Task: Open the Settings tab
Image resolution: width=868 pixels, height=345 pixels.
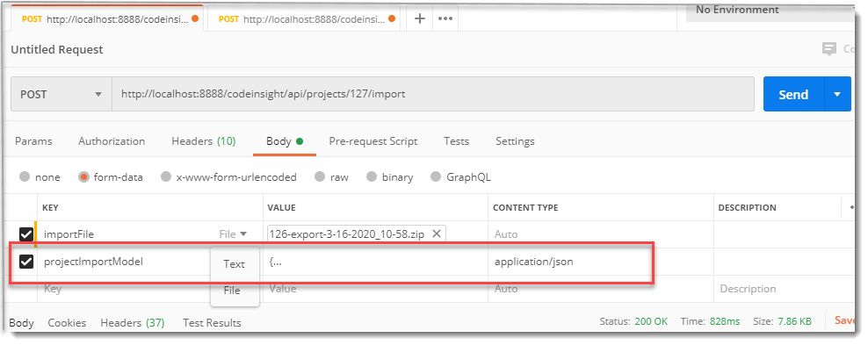Action: tap(515, 141)
